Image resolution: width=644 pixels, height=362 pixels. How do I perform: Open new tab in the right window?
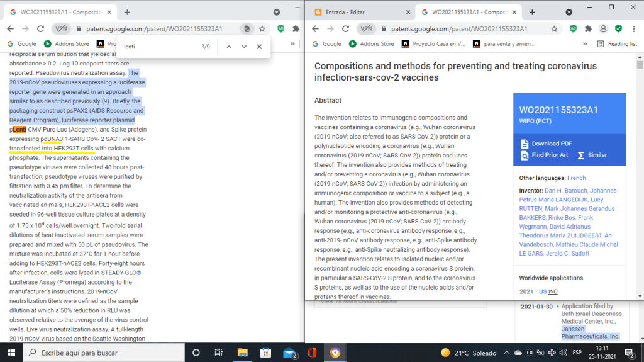(x=532, y=12)
